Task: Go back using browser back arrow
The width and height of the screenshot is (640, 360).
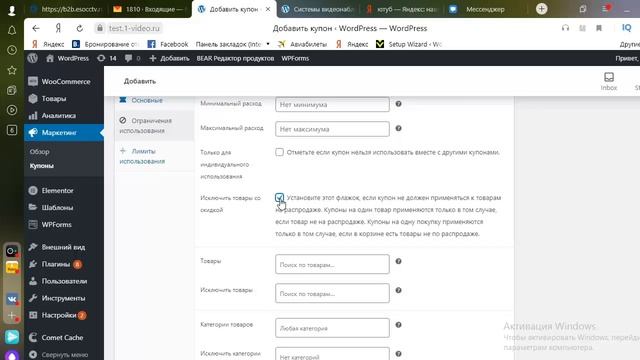Action: pos(36,28)
